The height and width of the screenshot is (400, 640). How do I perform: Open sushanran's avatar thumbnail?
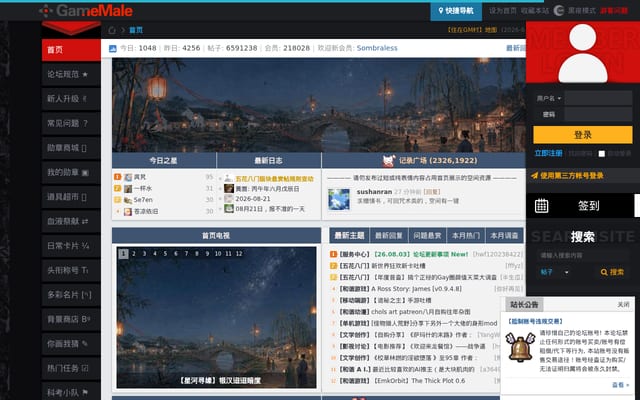coord(339,199)
